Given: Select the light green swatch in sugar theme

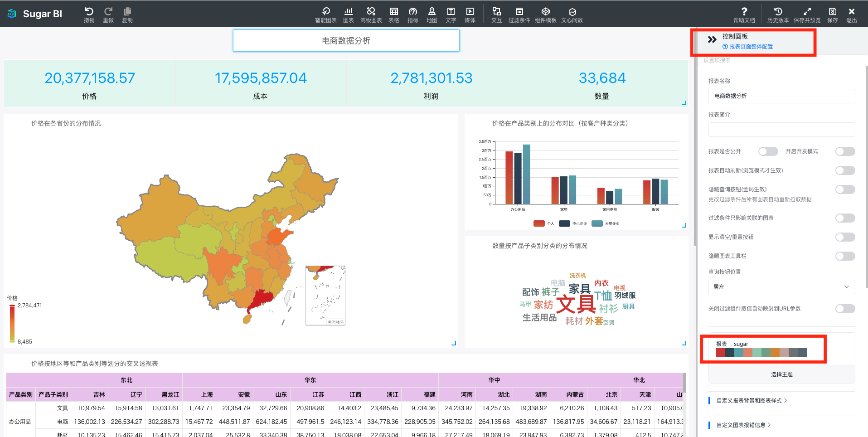Looking at the screenshot, I should click(757, 353).
